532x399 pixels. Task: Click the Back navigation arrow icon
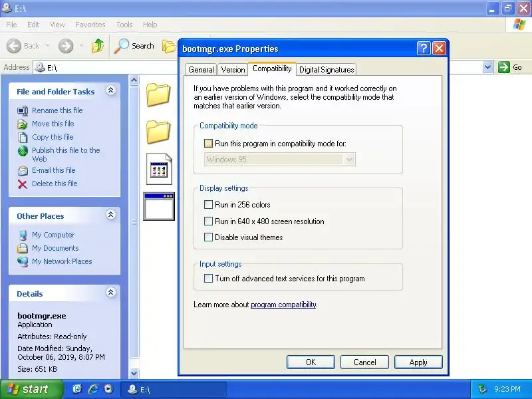click(14, 46)
